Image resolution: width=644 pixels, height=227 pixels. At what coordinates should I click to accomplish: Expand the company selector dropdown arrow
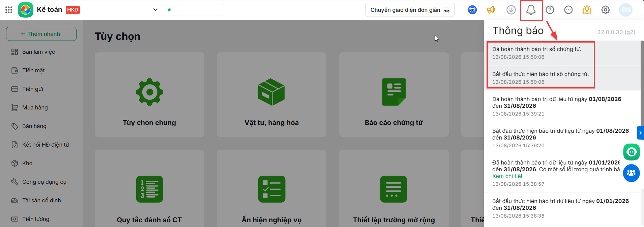point(155,9)
